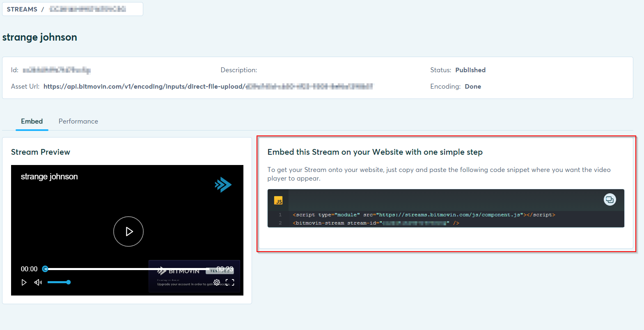Click the Published status value
This screenshot has width=644, height=330.
(x=470, y=70)
